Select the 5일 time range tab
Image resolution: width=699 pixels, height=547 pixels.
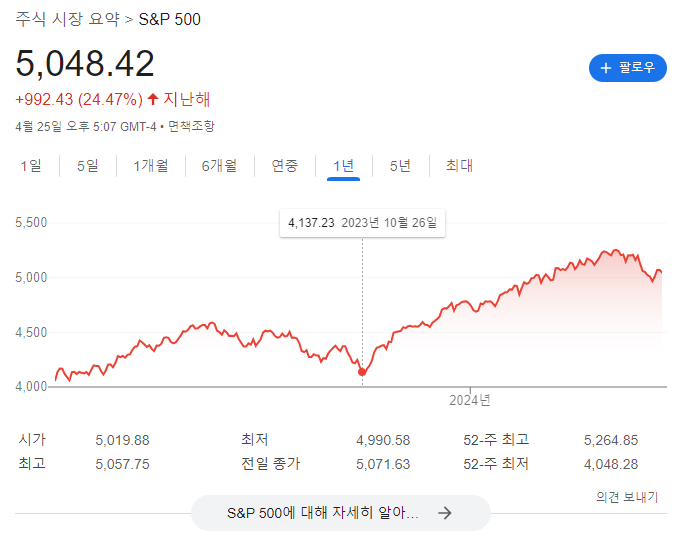pyautogui.click(x=87, y=166)
